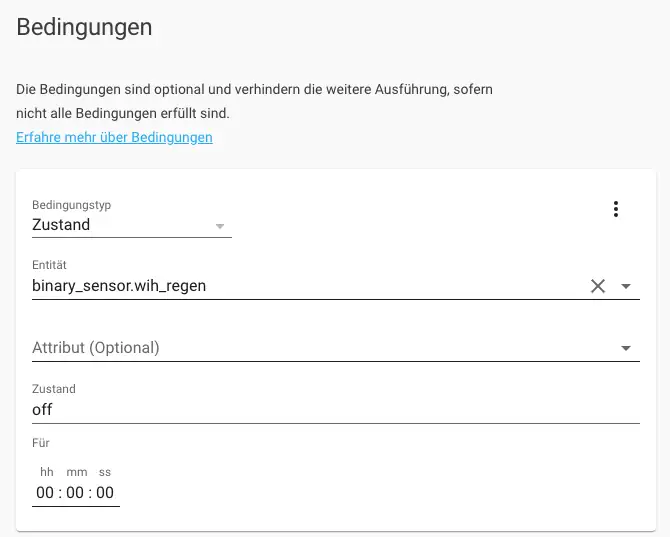Click into the Zustand field containing 'off'
670x537 pixels.
(x=300, y=409)
